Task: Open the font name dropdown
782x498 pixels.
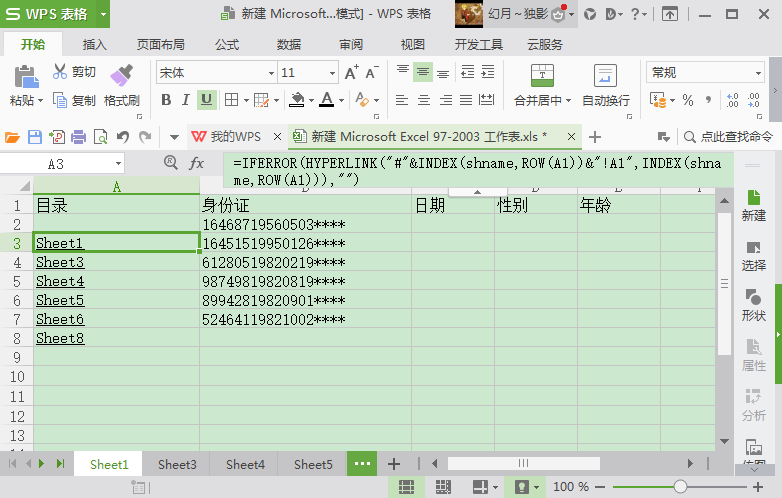Action: [271, 73]
